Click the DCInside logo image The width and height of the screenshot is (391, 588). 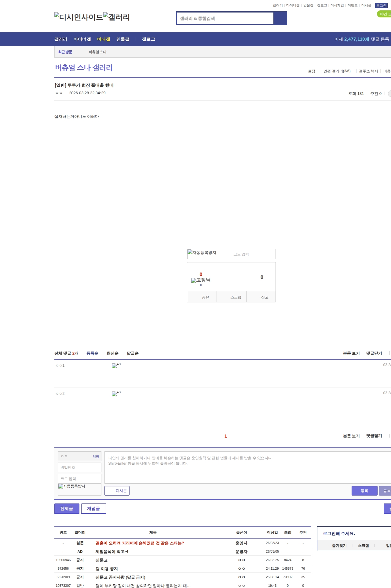click(x=79, y=17)
